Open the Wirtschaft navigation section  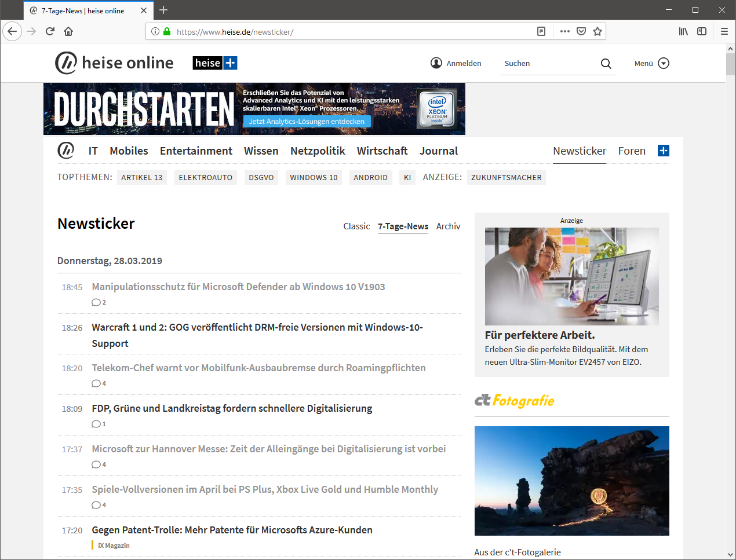pos(382,151)
